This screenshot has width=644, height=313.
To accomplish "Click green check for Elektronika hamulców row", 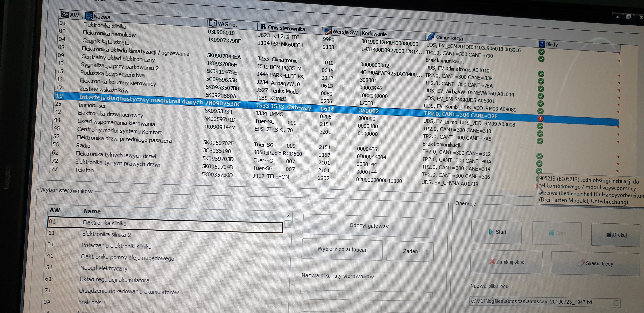I will [541, 59].
